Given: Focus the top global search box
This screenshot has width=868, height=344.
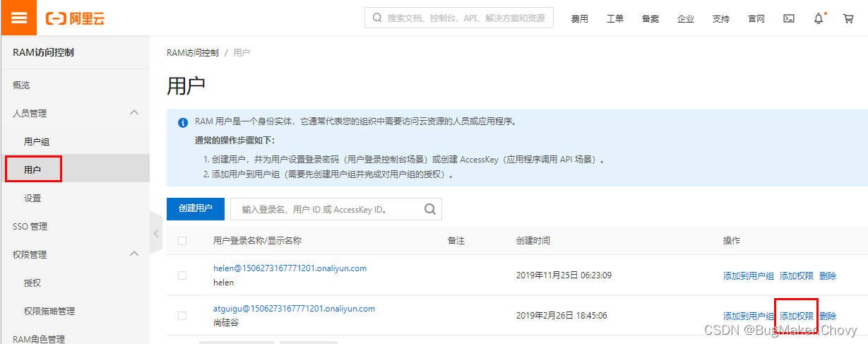Looking at the screenshot, I should (x=459, y=18).
